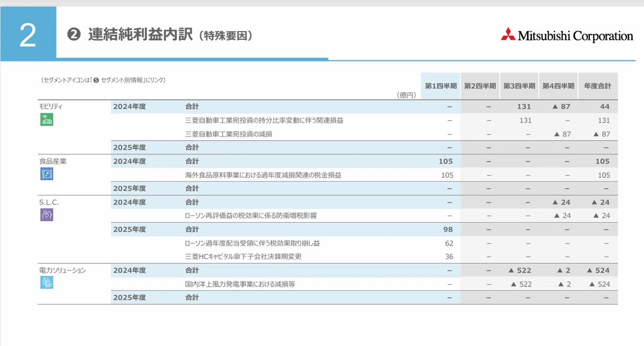Select the セグメントアイコン link note text

(103, 80)
